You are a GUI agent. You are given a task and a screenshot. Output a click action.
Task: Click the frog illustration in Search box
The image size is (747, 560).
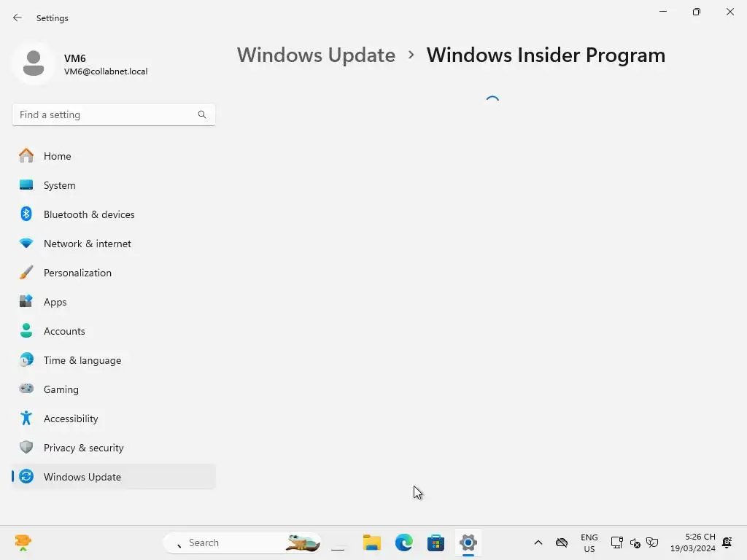coord(303,542)
